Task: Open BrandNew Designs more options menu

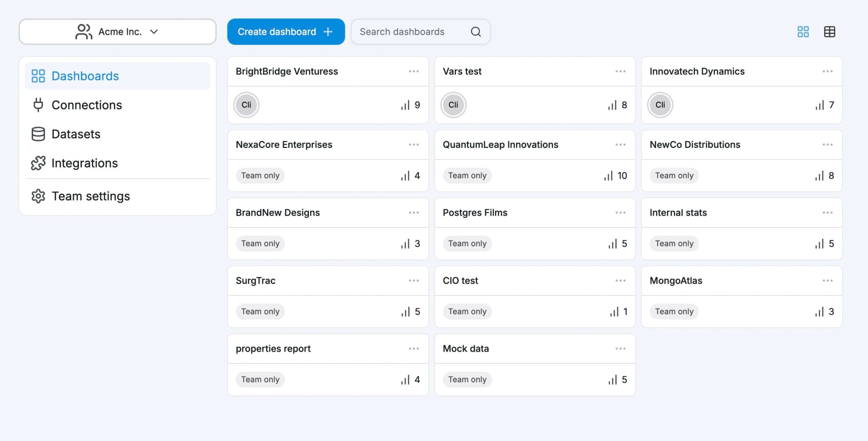Action: pyautogui.click(x=414, y=213)
